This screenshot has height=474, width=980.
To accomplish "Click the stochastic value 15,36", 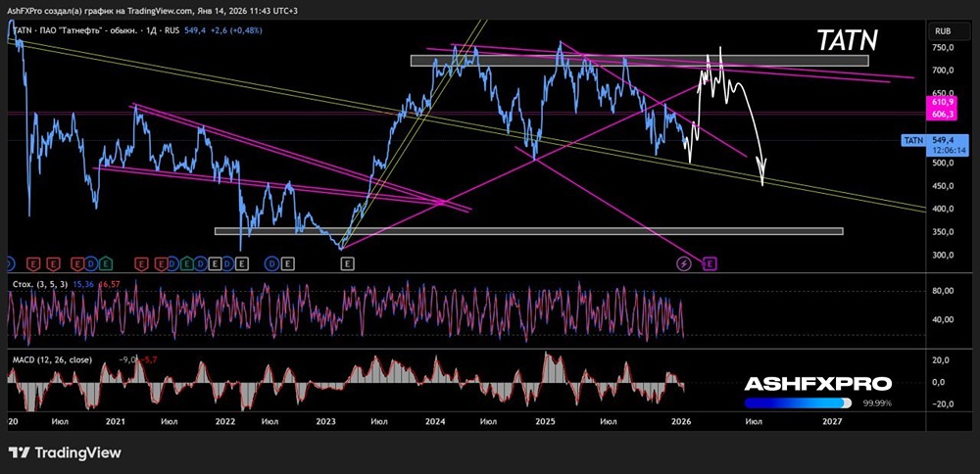I will tap(82, 284).
